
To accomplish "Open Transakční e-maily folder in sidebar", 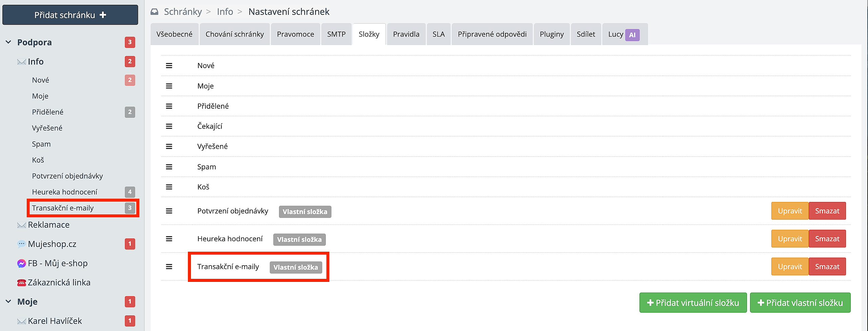I will [x=63, y=208].
